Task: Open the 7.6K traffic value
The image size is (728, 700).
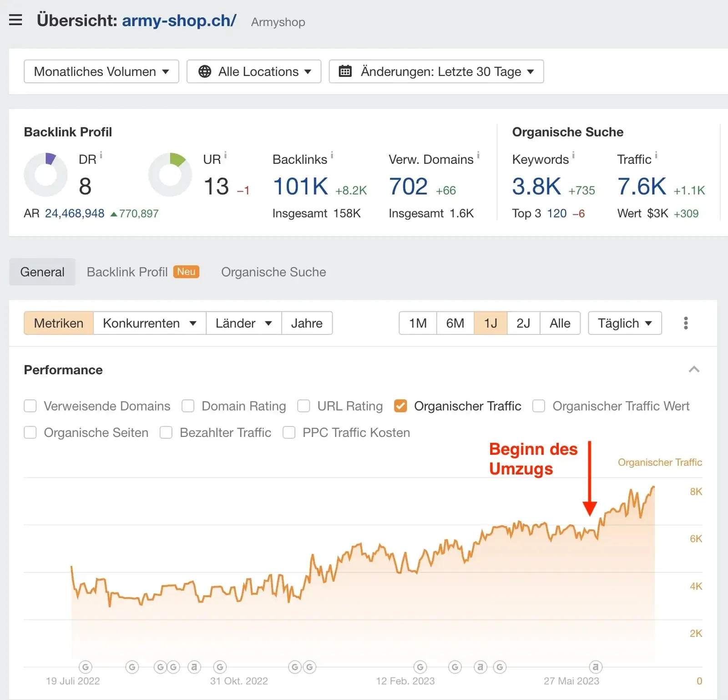Action: pyautogui.click(x=642, y=187)
